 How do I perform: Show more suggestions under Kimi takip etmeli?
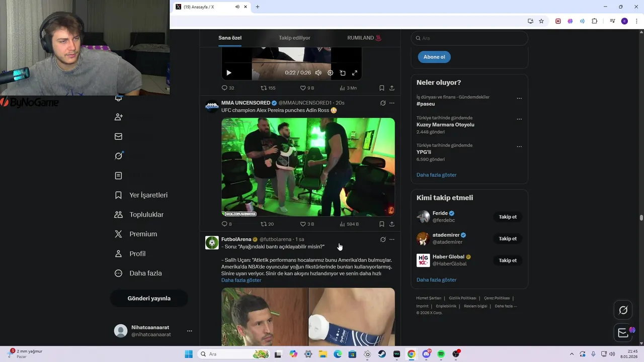click(x=437, y=280)
